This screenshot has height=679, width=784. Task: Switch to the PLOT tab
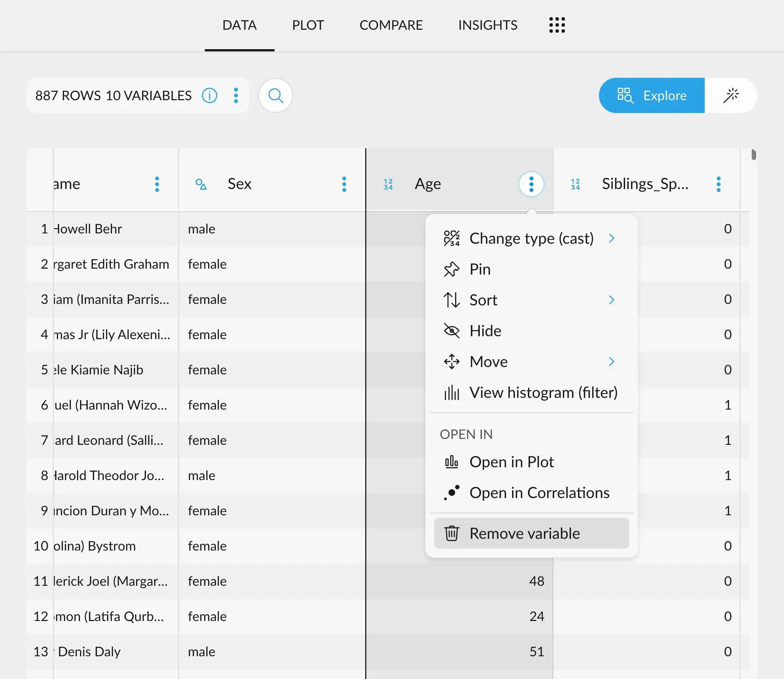coord(308,25)
